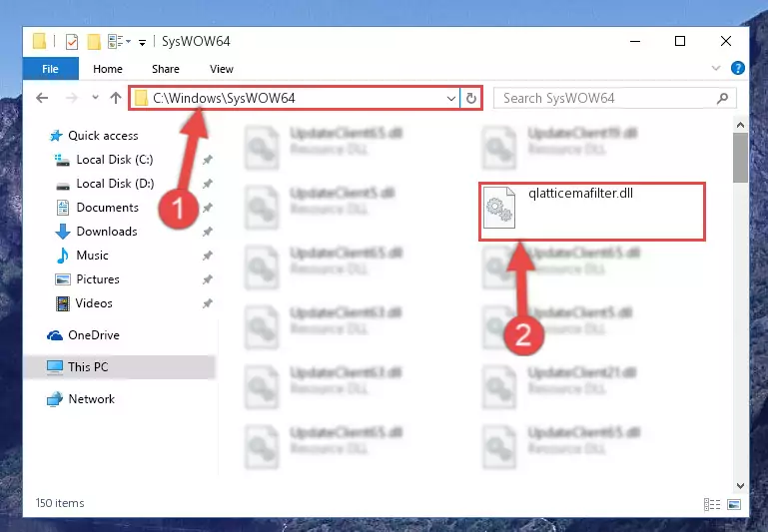Click the folder icon in the address bar
This screenshot has width=768, height=532.
click(x=142, y=99)
